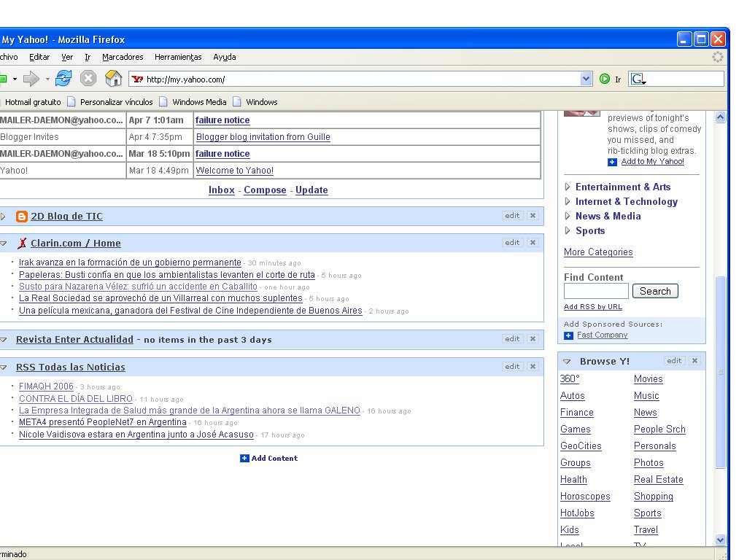747x560 pixels.
Task: Open the Welcome to Yahoo! message
Action: click(234, 171)
